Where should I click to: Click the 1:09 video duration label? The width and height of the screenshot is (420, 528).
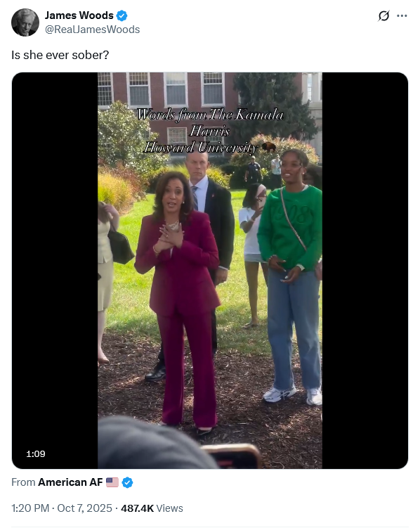36,454
